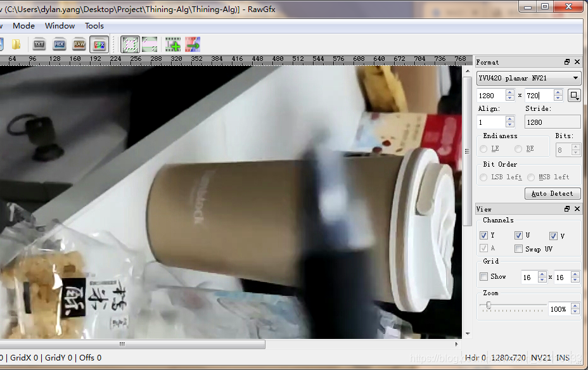Image resolution: width=588 pixels, height=370 pixels.
Task: Float the Format panel
Action: (566, 62)
